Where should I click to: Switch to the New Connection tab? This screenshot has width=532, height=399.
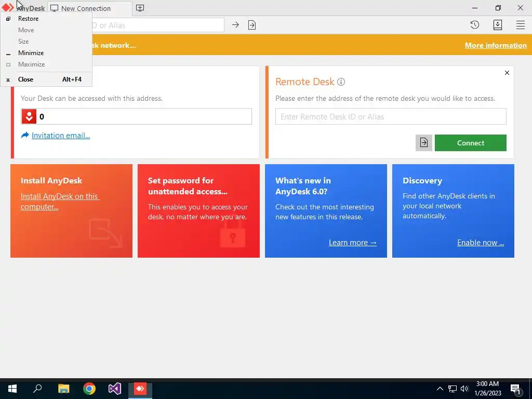[89, 8]
